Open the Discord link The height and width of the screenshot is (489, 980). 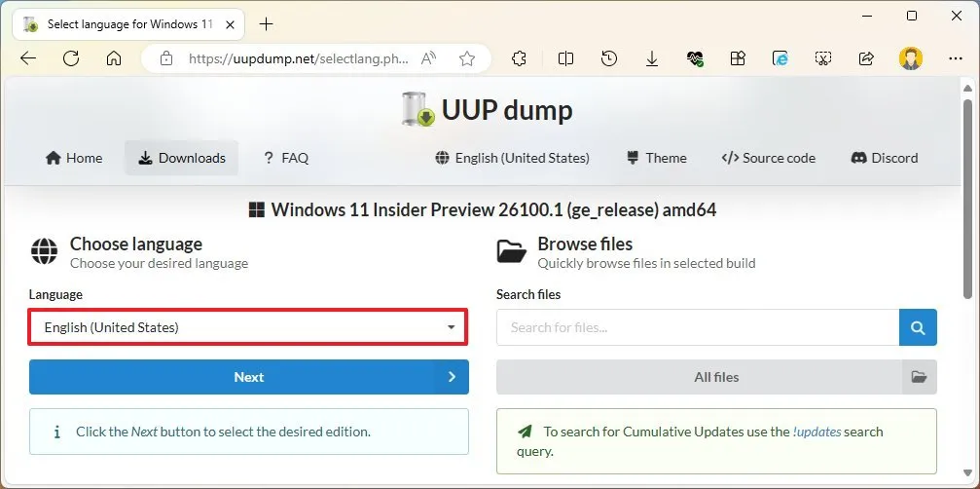click(x=885, y=158)
